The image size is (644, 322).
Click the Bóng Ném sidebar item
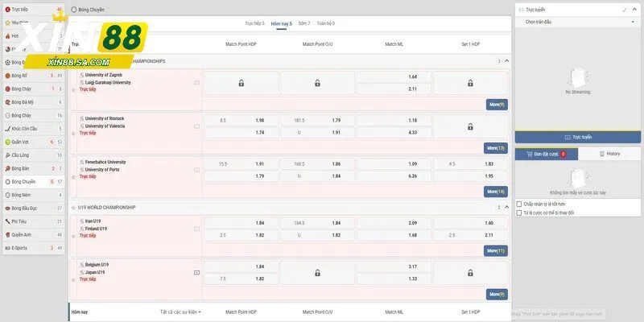tap(22, 195)
